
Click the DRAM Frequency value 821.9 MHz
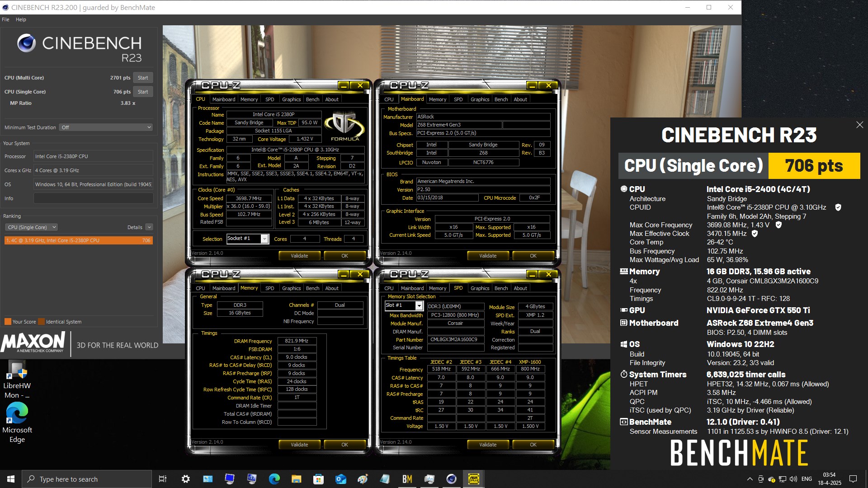(297, 341)
